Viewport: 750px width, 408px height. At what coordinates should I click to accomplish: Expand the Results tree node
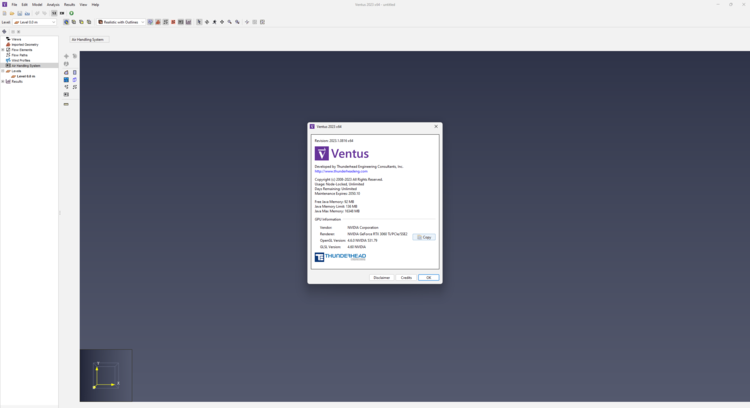(3, 81)
